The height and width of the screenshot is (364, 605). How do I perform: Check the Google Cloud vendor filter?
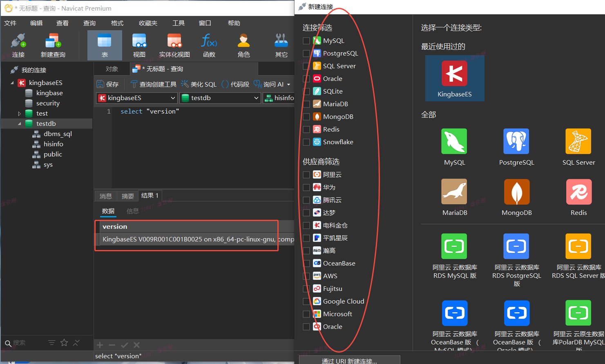(306, 301)
